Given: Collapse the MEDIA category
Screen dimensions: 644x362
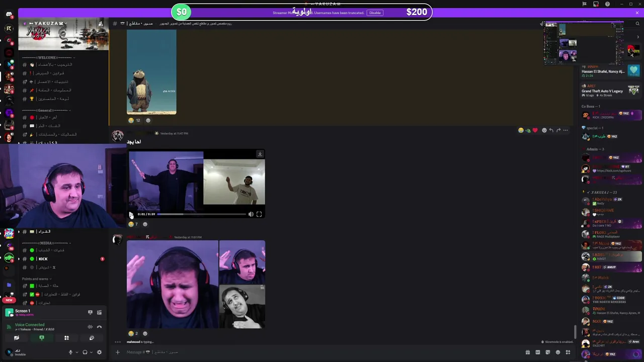Looking at the screenshot, I should click(47, 243).
